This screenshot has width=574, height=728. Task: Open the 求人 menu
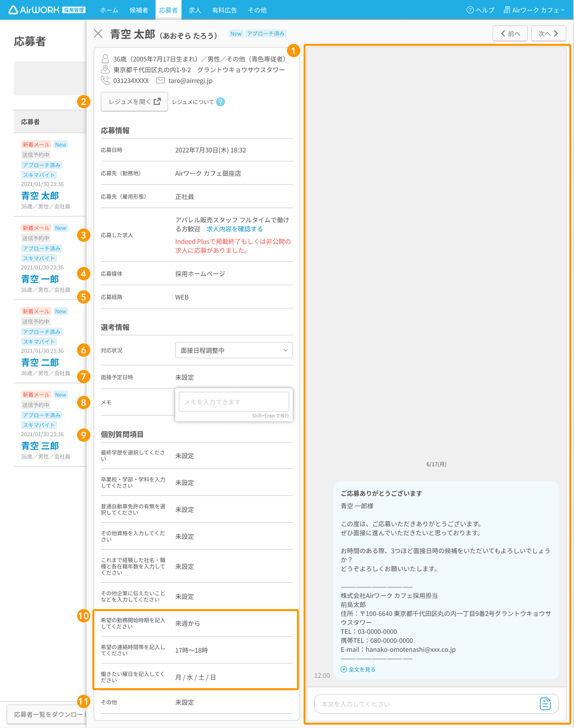pos(195,10)
